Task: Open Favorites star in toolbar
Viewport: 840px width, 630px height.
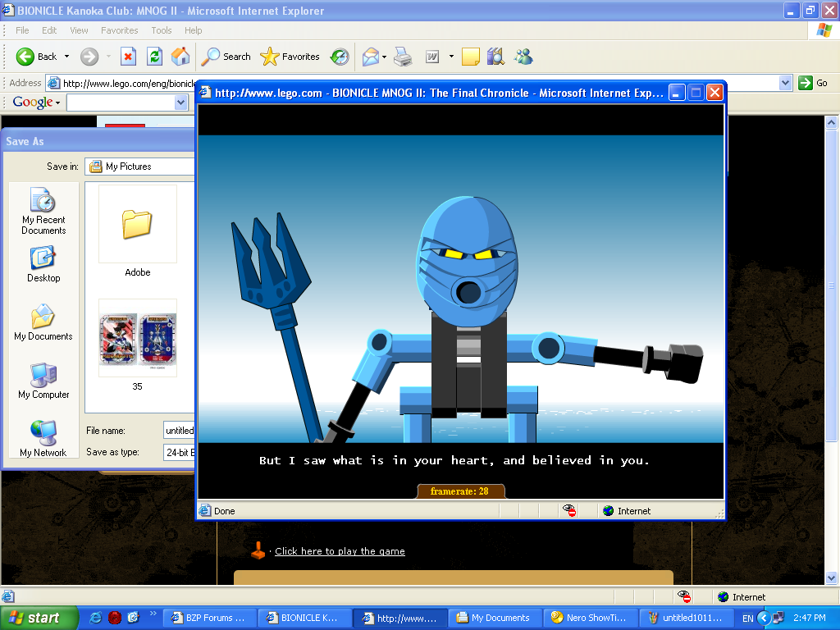Action: click(x=290, y=57)
